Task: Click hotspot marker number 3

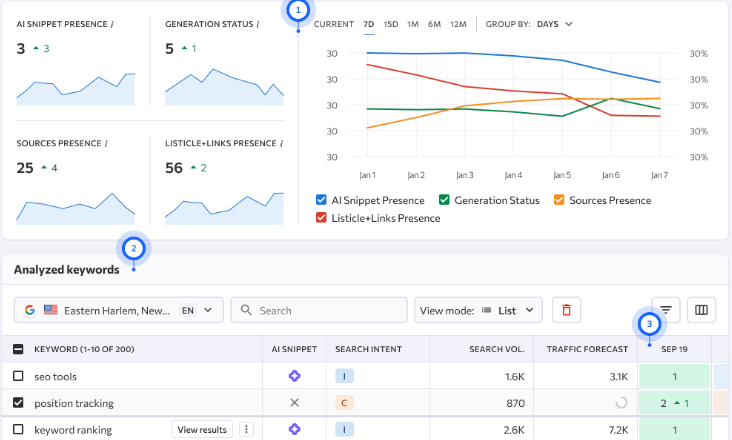Action: [x=650, y=324]
